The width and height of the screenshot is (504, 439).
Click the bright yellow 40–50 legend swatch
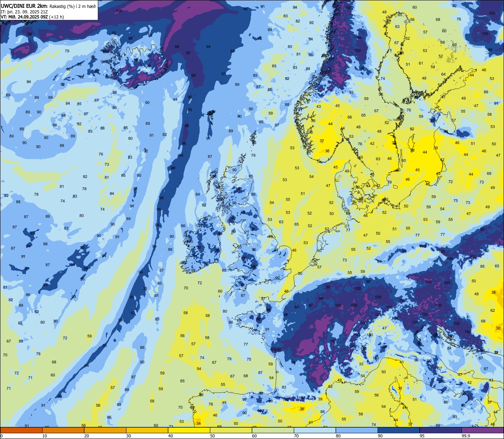[x=189, y=430]
